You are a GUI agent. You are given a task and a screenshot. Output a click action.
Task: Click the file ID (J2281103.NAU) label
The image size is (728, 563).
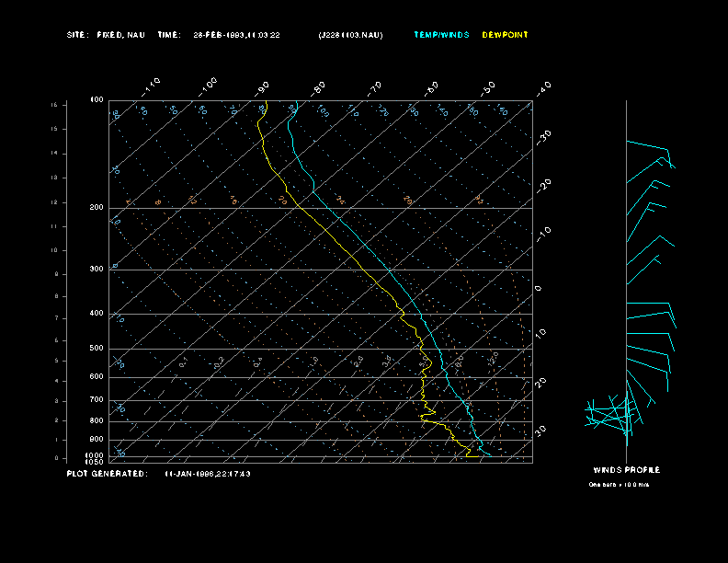coord(350,35)
